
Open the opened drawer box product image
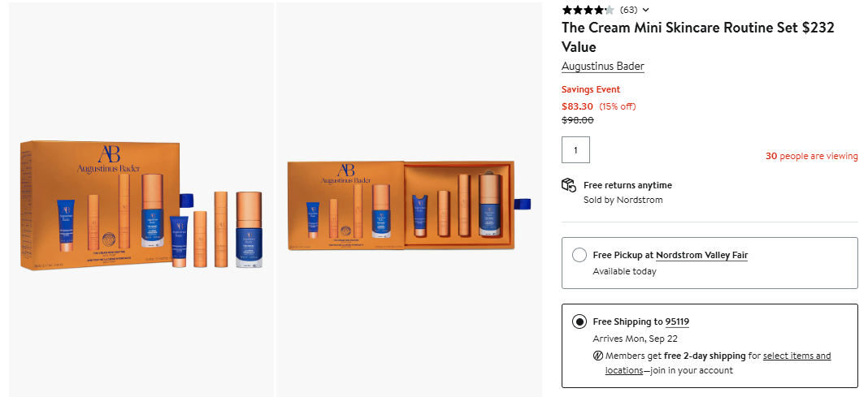click(x=409, y=200)
